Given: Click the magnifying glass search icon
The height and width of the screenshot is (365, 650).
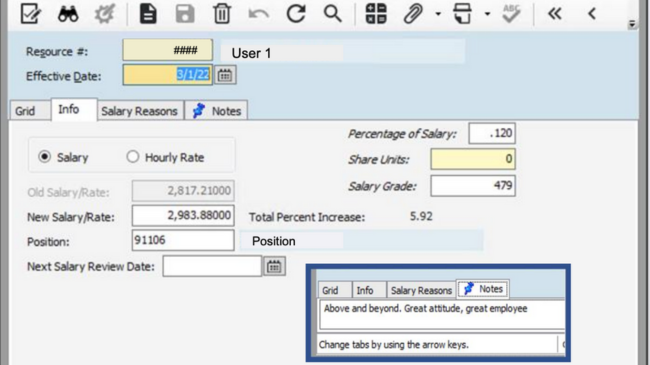Looking at the screenshot, I should tap(332, 14).
